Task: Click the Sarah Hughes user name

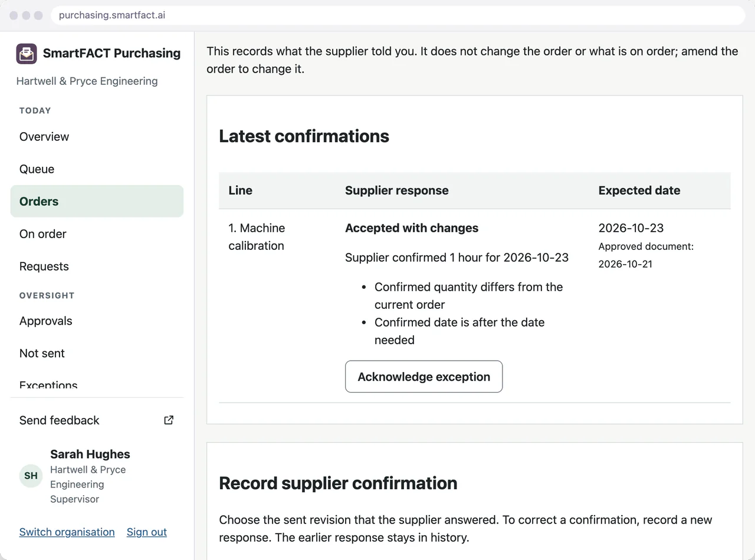Action: [90, 454]
